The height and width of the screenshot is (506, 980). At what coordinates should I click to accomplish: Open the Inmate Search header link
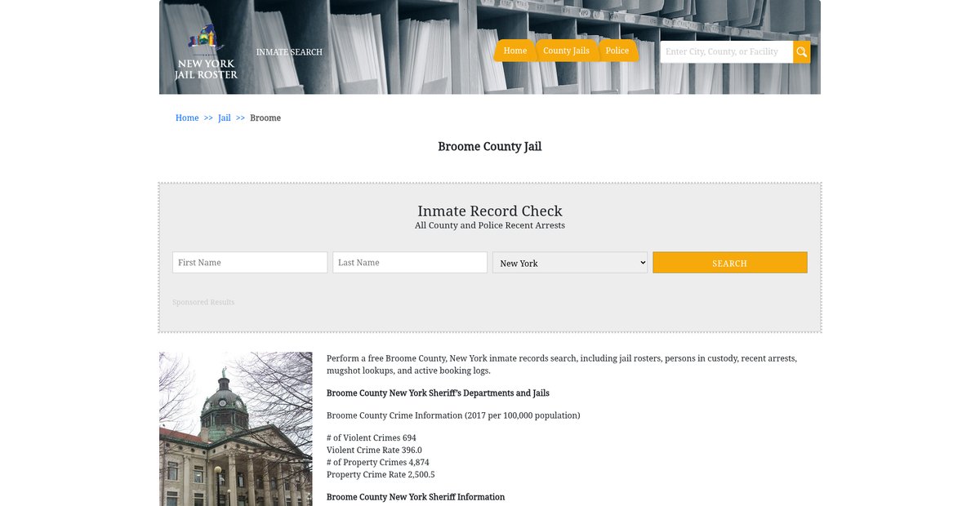[x=289, y=52]
